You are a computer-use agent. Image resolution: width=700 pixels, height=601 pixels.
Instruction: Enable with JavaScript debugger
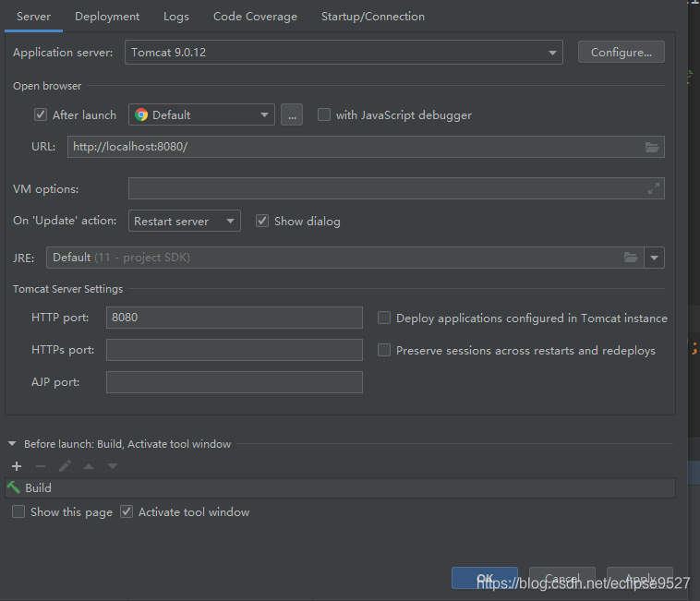323,114
